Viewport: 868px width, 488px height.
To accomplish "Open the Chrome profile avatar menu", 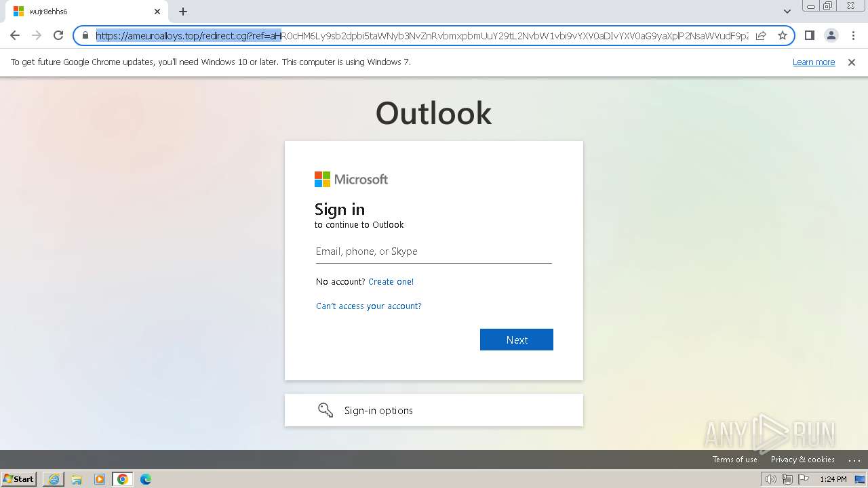I will pyautogui.click(x=831, y=35).
